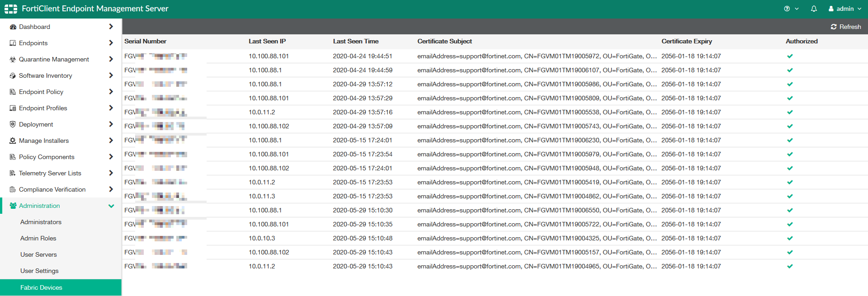Image resolution: width=868 pixels, height=296 pixels.
Task: Expand Software Inventory chevron
Action: pyautogui.click(x=111, y=75)
